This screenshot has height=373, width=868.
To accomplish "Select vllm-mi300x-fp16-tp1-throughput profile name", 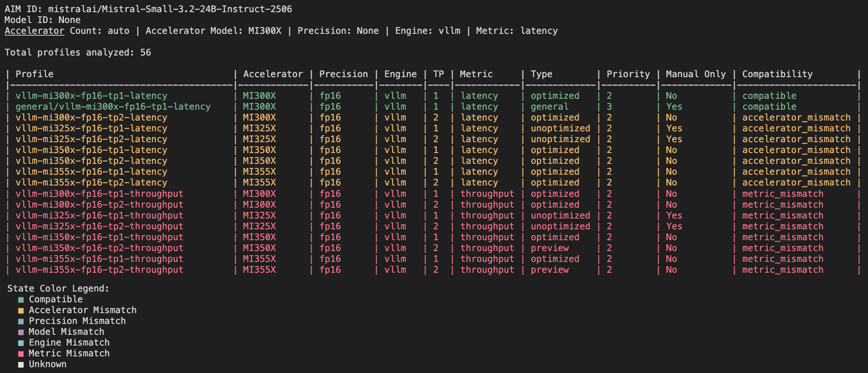I will [99, 194].
